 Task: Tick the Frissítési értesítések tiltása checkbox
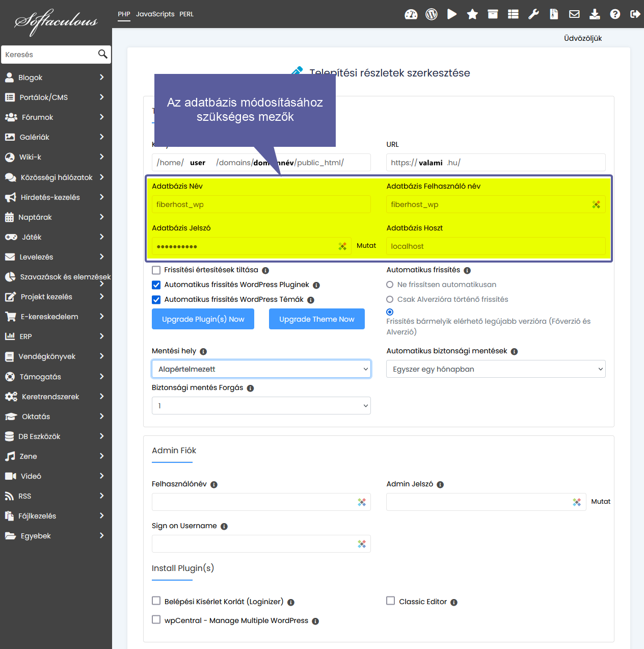156,270
